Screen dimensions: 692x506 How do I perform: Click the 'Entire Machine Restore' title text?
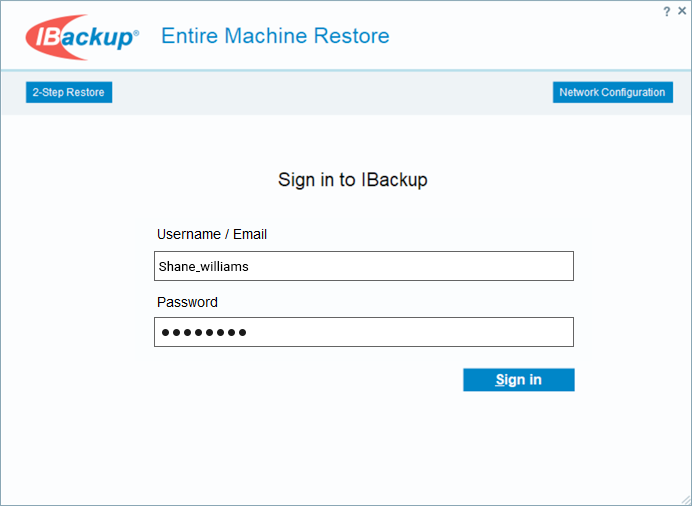[x=275, y=36]
